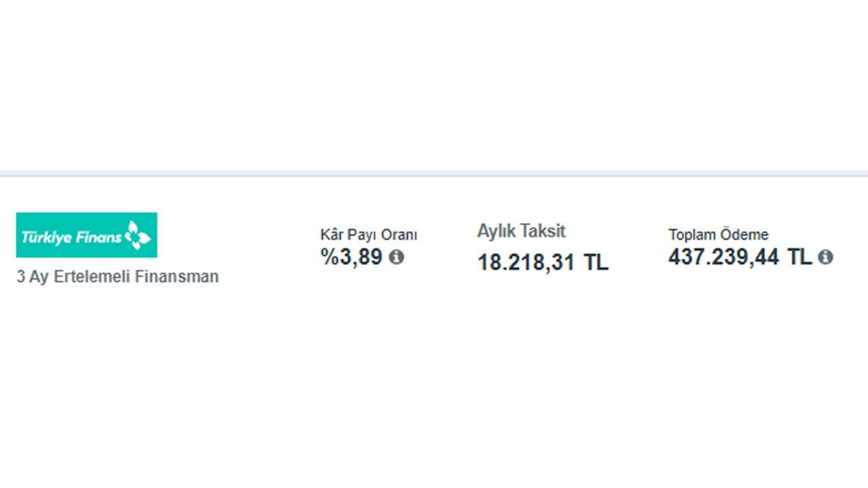The image size is (868, 488).
Task: Click the Türkiye Finans wordmark text
Action: (x=72, y=237)
